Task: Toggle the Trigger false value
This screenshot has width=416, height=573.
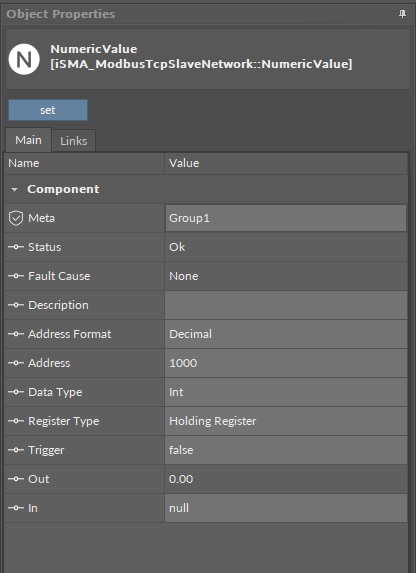Action: pyautogui.click(x=286, y=450)
